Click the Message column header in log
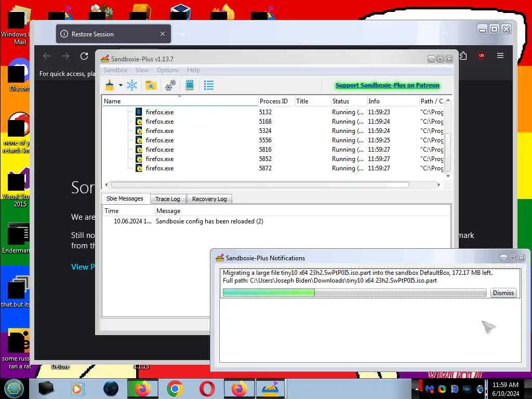Image resolution: width=532 pixels, height=399 pixels. [303, 211]
